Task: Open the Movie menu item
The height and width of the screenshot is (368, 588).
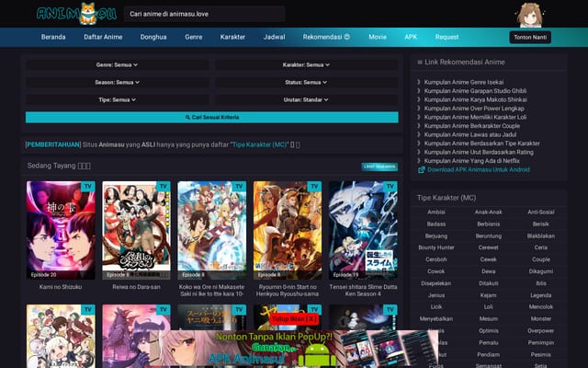Action: point(378,37)
